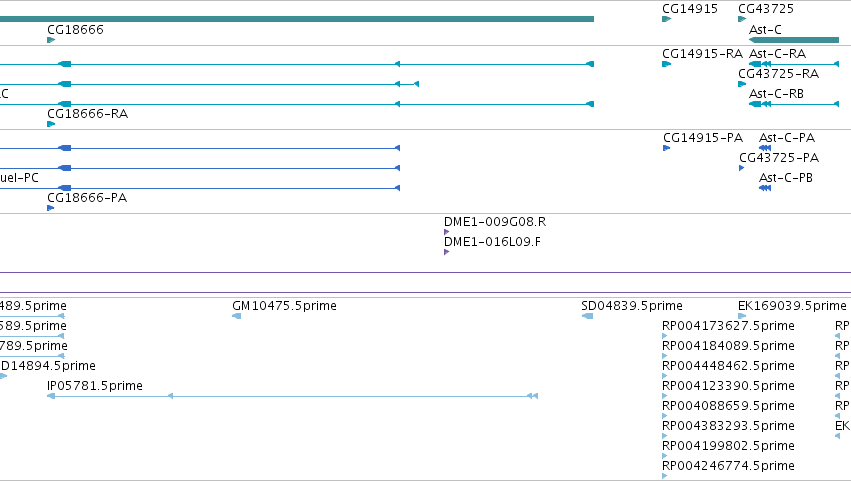Viewport: 851px width, 481px height.
Task: Open the RP004383293.5prime entry
Action: [728, 426]
